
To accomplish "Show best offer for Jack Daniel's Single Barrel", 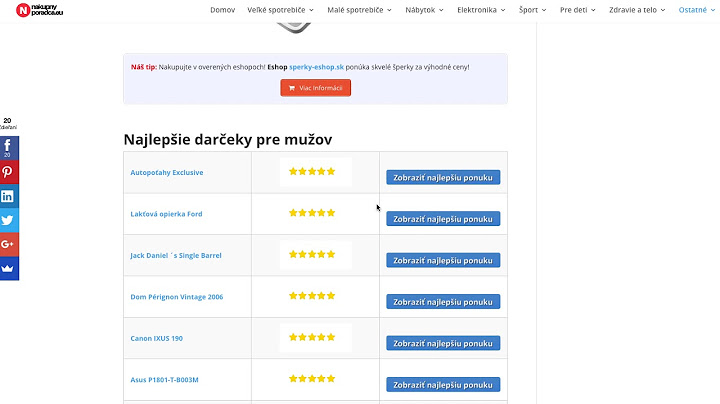I will (x=443, y=260).
